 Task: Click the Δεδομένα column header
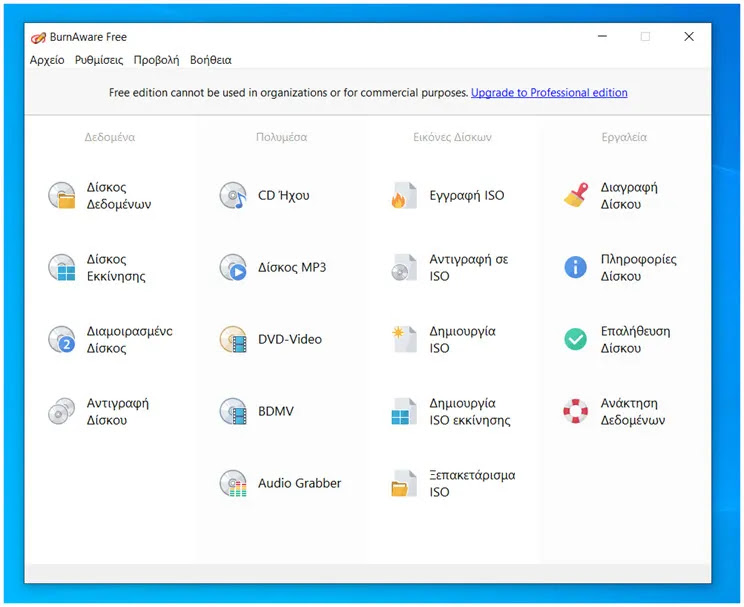click(x=110, y=137)
